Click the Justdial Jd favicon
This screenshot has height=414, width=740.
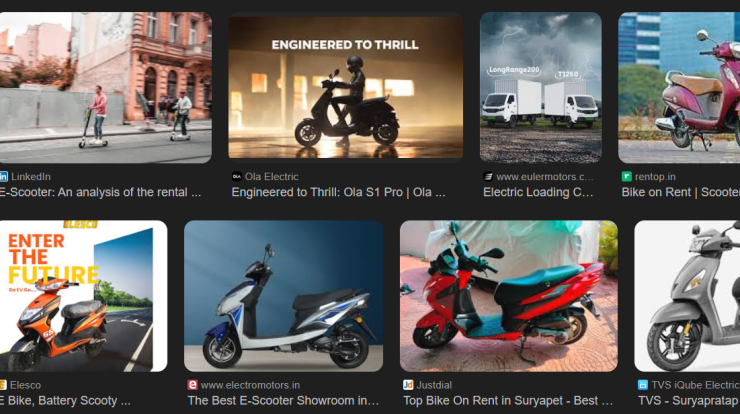(x=408, y=385)
